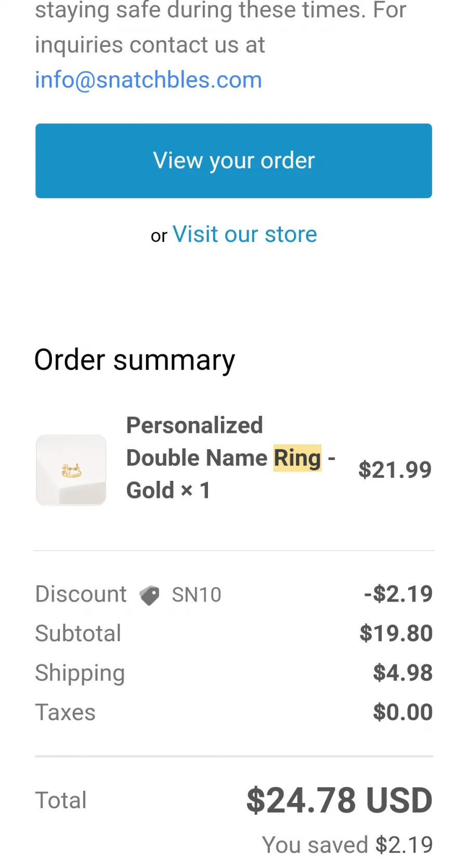The height and width of the screenshot is (868, 468).
Task: Tap the highlighted Ring word
Action: pos(297,458)
